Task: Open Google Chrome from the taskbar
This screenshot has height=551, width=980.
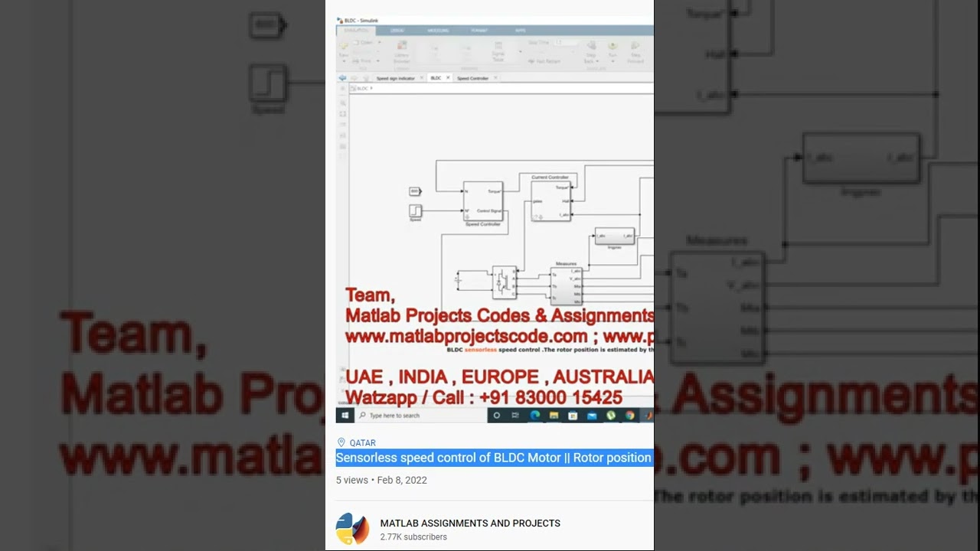Action: 629,416
